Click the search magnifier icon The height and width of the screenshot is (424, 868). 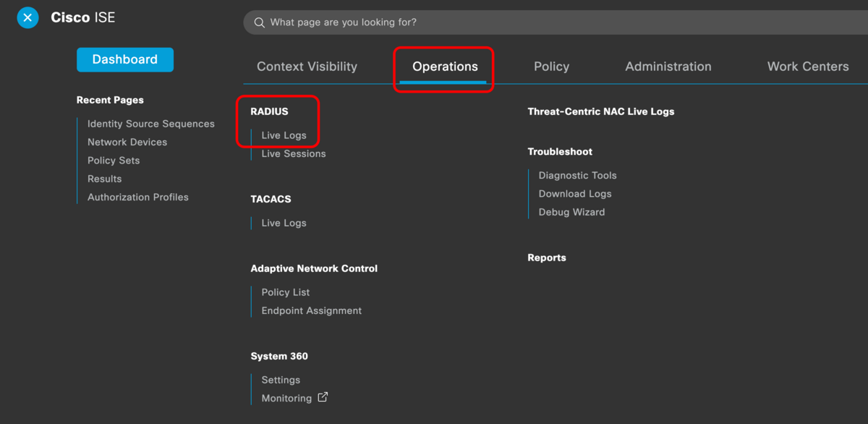click(x=259, y=22)
